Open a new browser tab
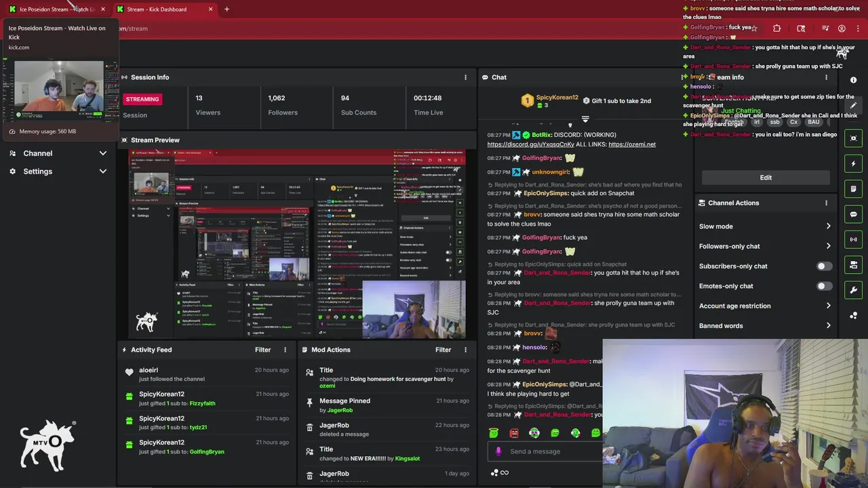868x488 pixels. click(x=226, y=9)
